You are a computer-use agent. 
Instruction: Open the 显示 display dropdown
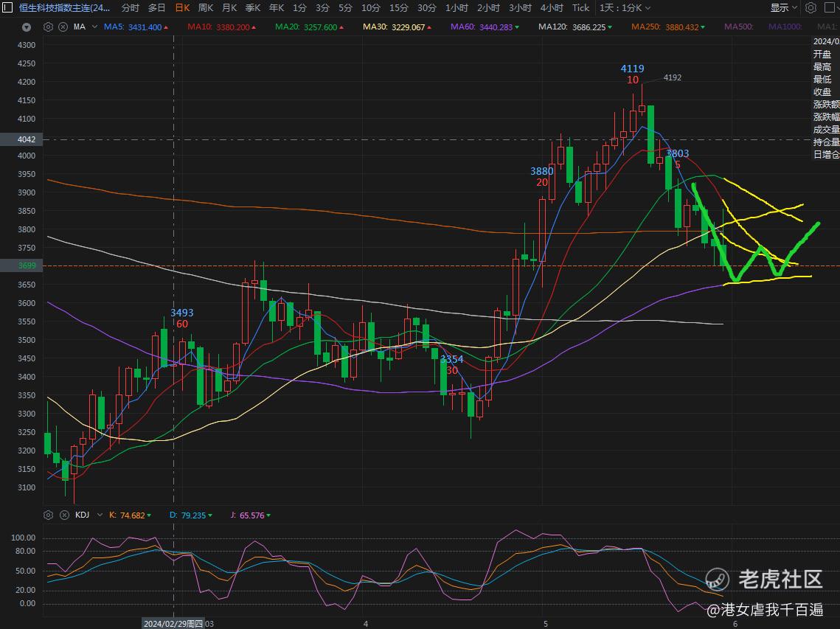[784, 8]
